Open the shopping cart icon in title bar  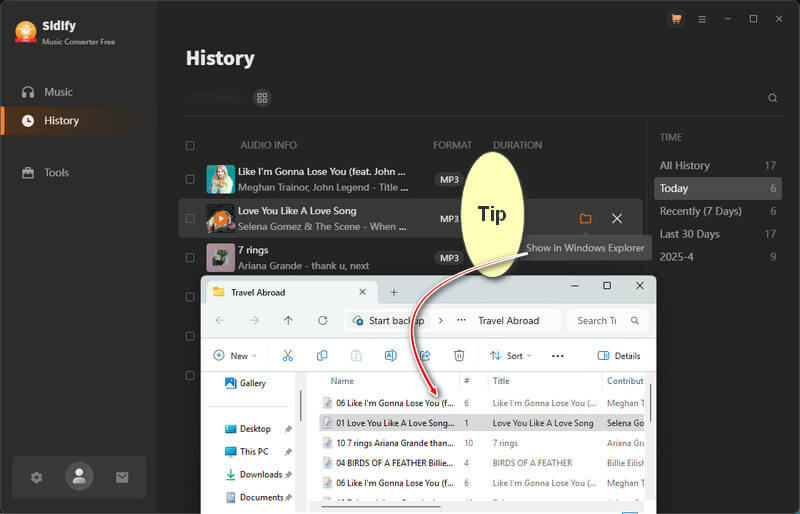pyautogui.click(x=676, y=19)
